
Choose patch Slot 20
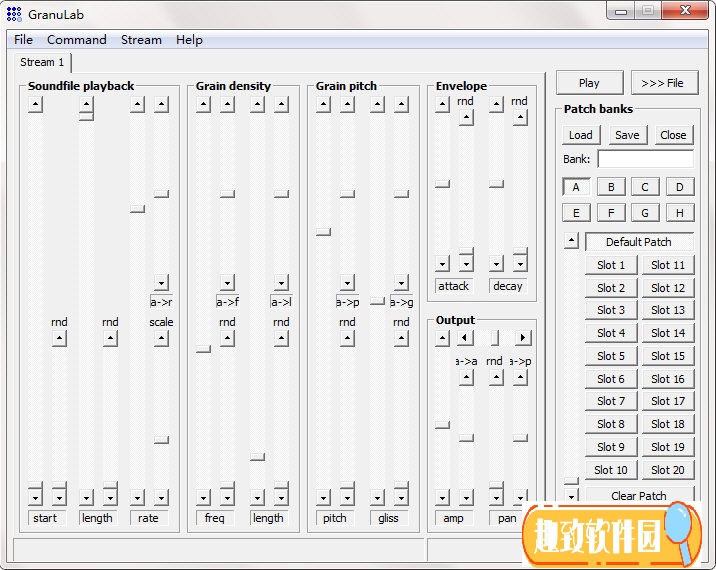click(668, 470)
